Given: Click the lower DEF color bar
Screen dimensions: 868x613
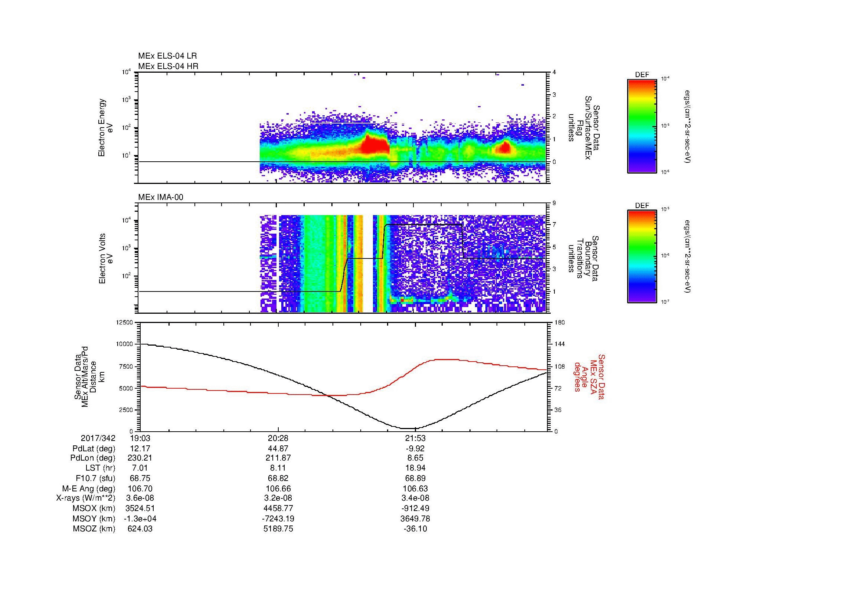Looking at the screenshot, I should tap(642, 257).
